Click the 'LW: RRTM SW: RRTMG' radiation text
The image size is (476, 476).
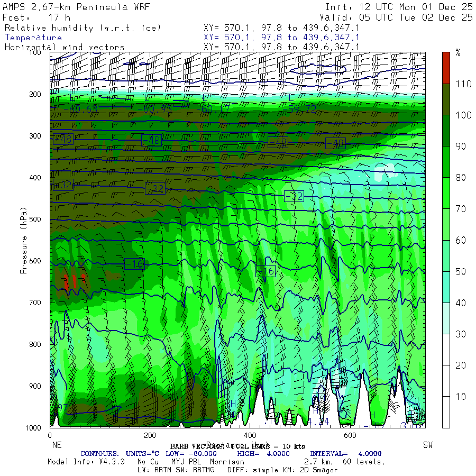(x=176, y=470)
